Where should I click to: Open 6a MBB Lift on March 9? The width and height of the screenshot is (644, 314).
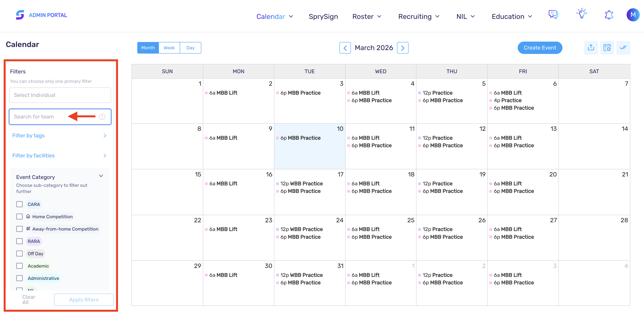coord(221,138)
